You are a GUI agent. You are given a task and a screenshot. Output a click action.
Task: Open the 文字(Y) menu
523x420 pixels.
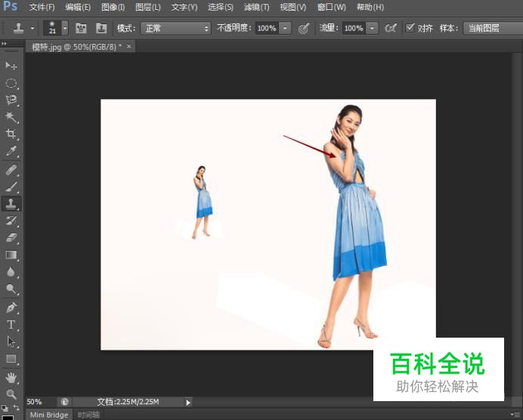184,7
